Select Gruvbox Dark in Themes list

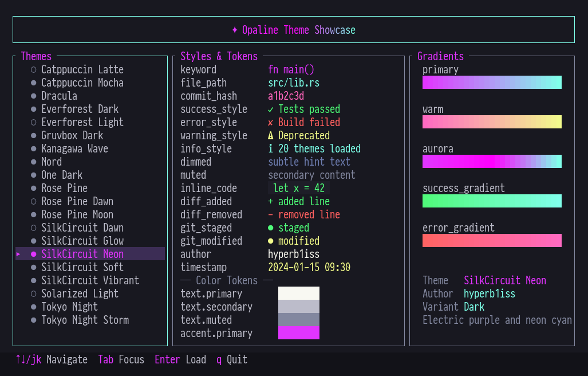[x=90, y=135]
